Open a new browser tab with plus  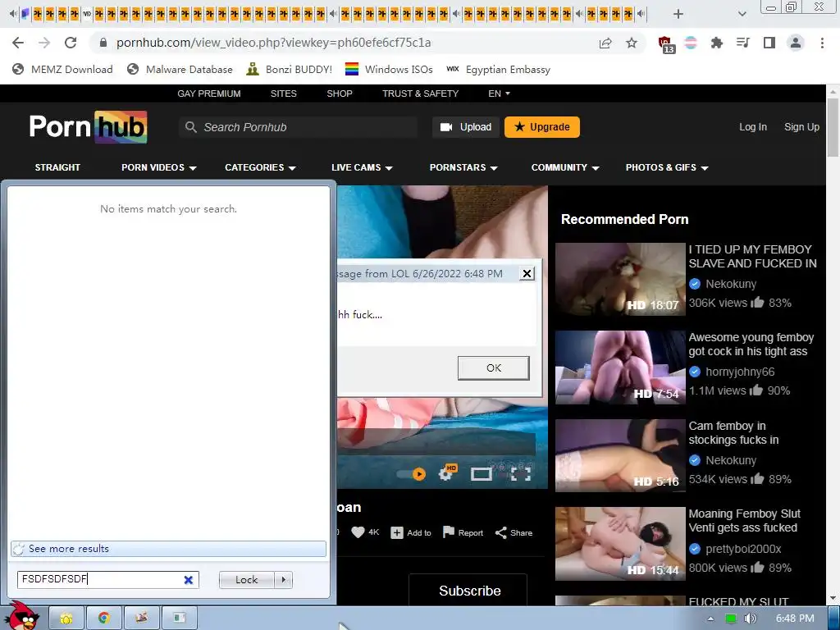click(x=678, y=14)
